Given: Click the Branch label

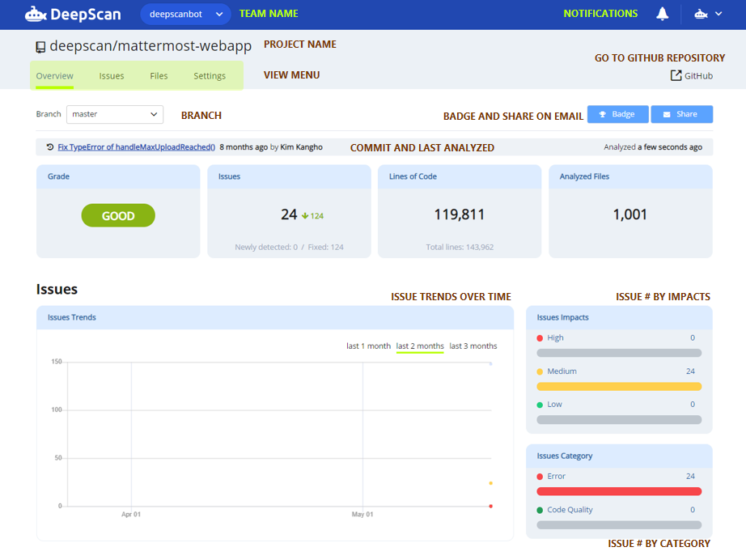Looking at the screenshot, I should pyautogui.click(x=49, y=114).
